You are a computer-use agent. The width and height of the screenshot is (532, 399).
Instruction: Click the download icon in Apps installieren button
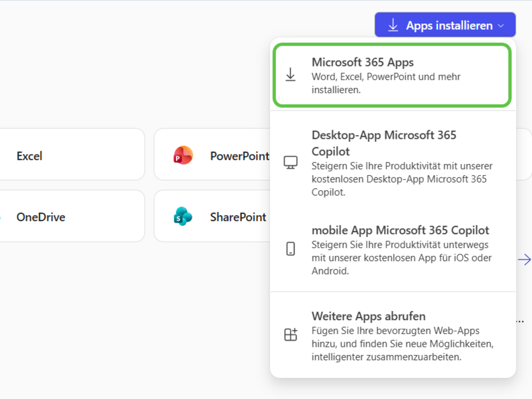coord(393,25)
